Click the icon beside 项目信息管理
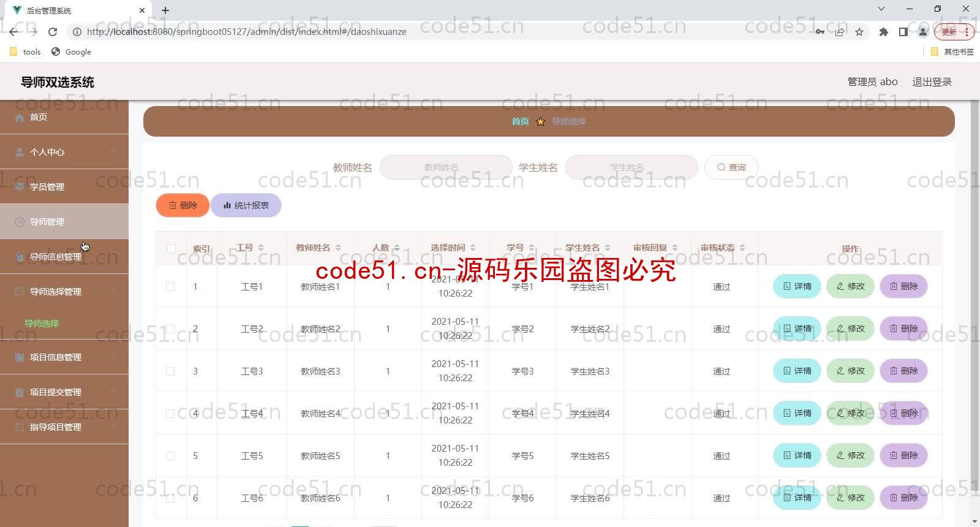The image size is (980, 527). (20, 357)
